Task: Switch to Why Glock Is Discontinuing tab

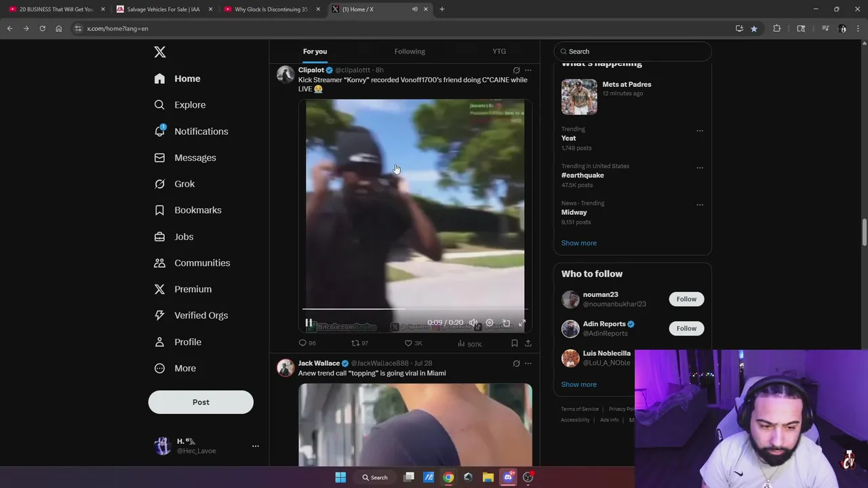Action: [x=271, y=9]
